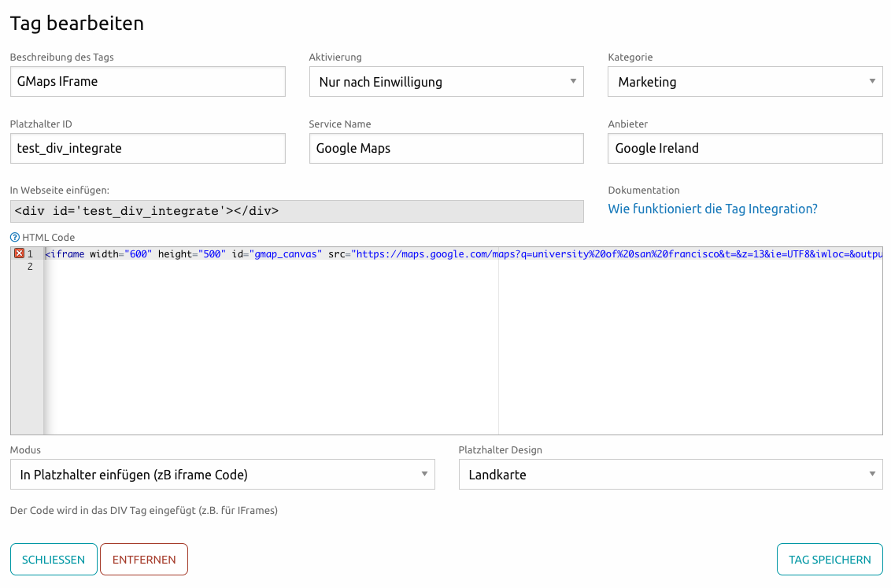Expand the Kategorie dropdown showing Marketing
This screenshot has width=891, height=588.
[x=745, y=82]
